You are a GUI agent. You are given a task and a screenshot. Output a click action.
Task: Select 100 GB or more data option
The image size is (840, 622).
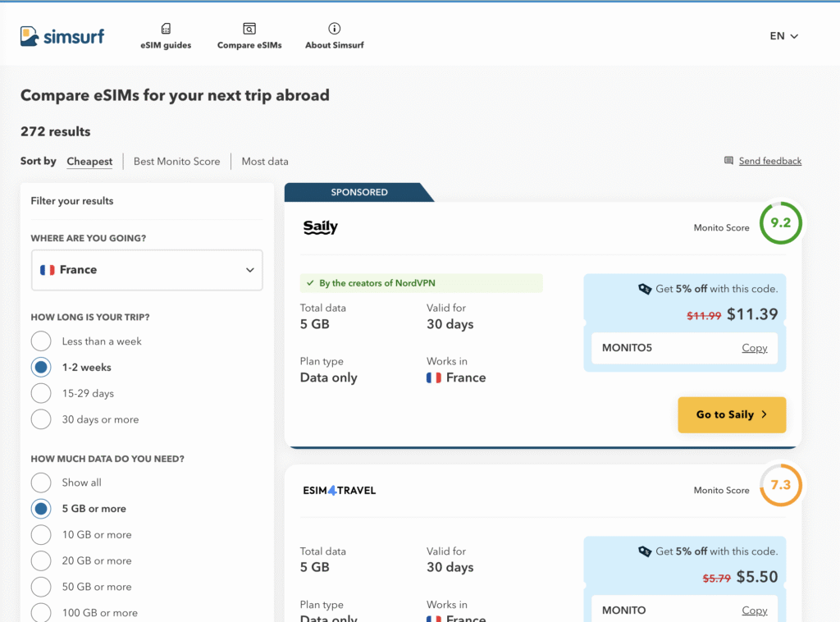41,612
